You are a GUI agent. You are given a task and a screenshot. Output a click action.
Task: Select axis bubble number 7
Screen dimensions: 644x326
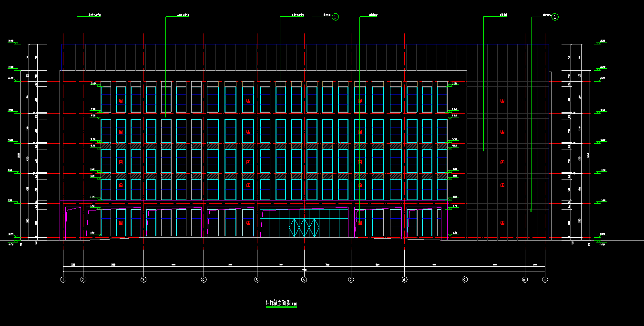click(351, 280)
